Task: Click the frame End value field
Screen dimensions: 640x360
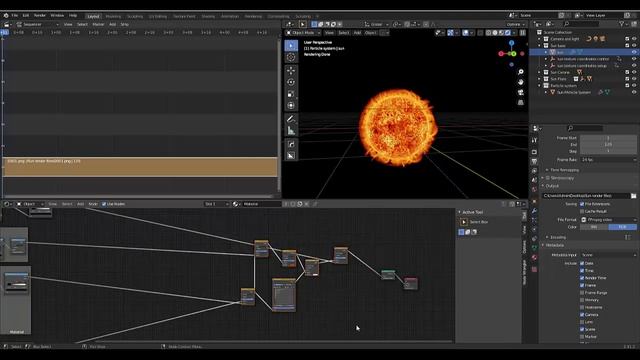Action: point(608,144)
